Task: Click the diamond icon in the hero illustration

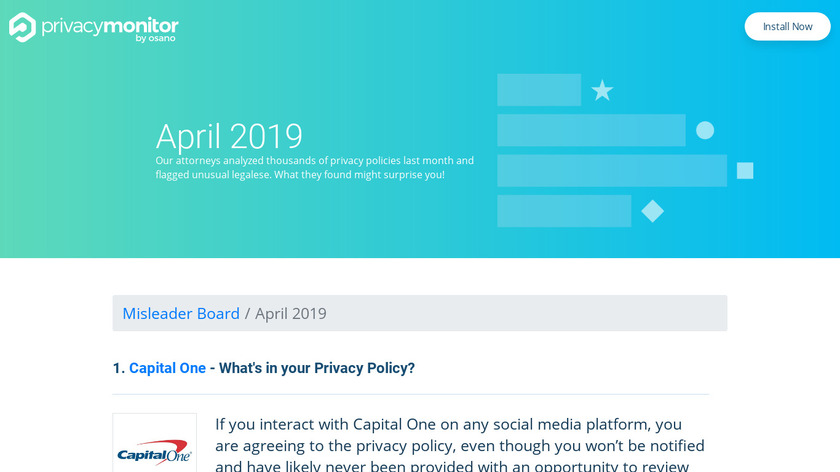Action: [x=652, y=211]
